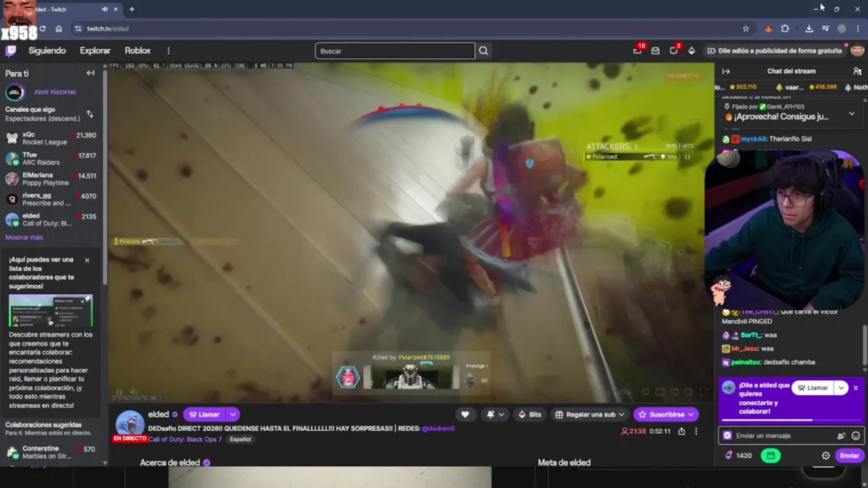Reload the page in browser toolbar
Viewport: 868px width, 488px height.
(42, 28)
